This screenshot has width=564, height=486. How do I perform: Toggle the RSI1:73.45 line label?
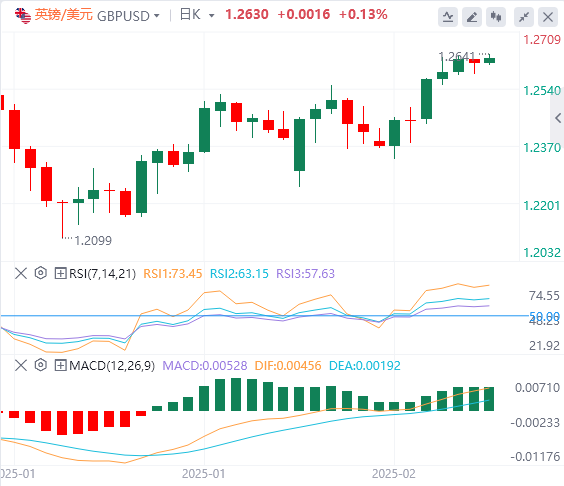pos(173,274)
